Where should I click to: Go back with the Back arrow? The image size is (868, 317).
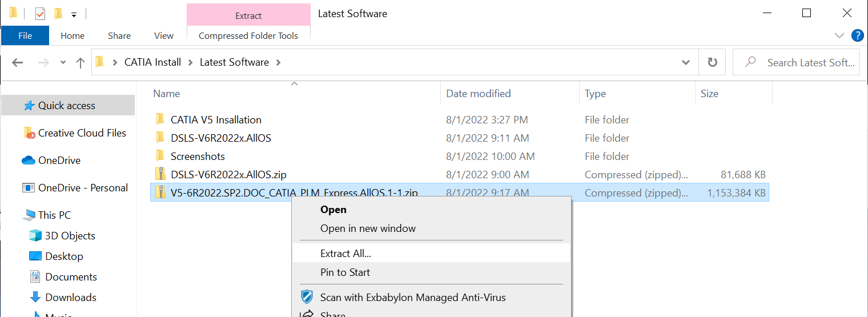pos(18,63)
